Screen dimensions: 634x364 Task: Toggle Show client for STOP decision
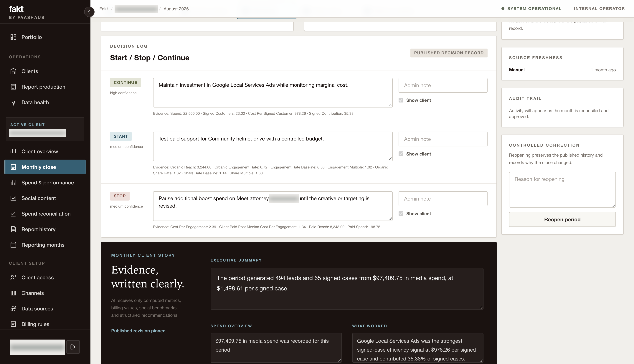tap(401, 214)
